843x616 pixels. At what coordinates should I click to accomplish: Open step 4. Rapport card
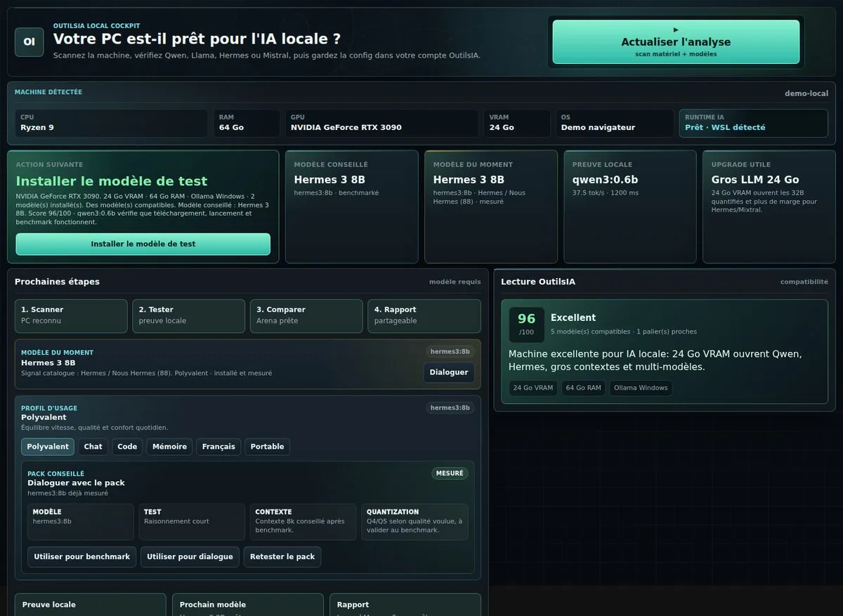pyautogui.click(x=424, y=315)
